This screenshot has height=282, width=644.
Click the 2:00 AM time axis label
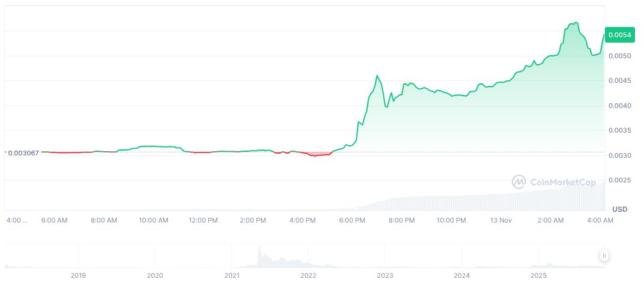click(550, 221)
